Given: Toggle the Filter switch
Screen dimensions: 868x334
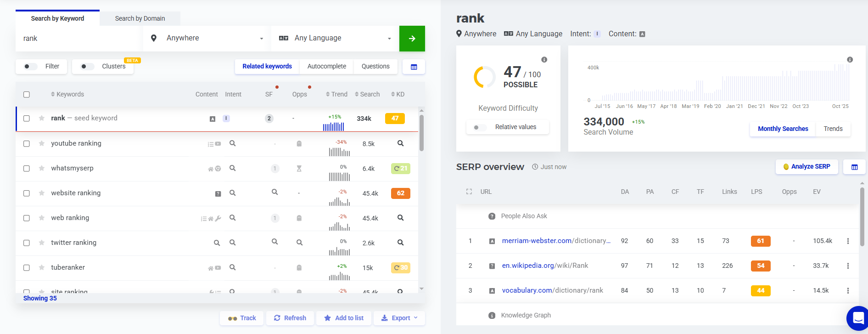Looking at the screenshot, I should [30, 67].
